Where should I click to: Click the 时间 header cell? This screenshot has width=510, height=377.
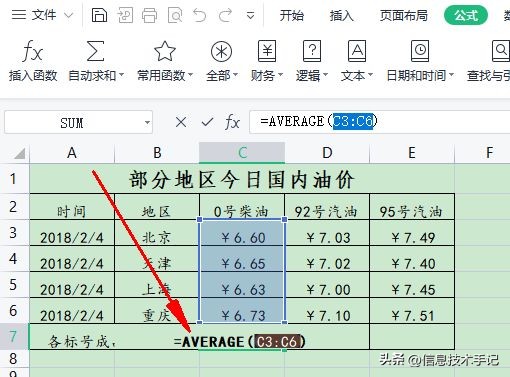tap(72, 207)
